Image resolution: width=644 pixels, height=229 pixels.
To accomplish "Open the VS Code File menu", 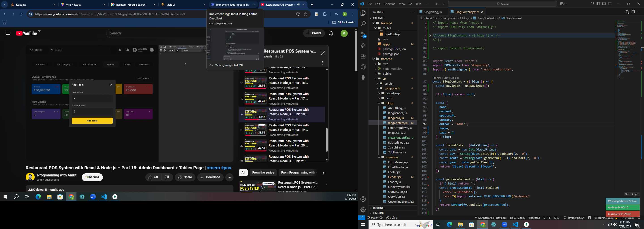I will point(369,4).
